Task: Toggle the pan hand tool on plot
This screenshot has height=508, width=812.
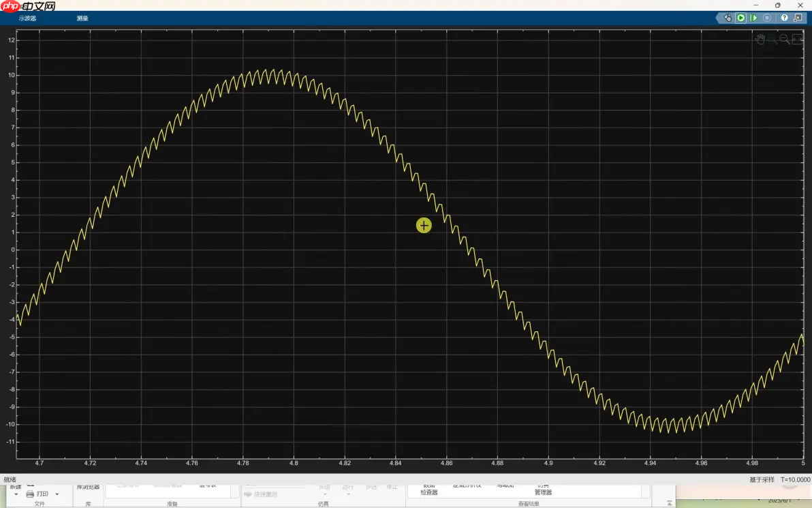Action: point(760,39)
